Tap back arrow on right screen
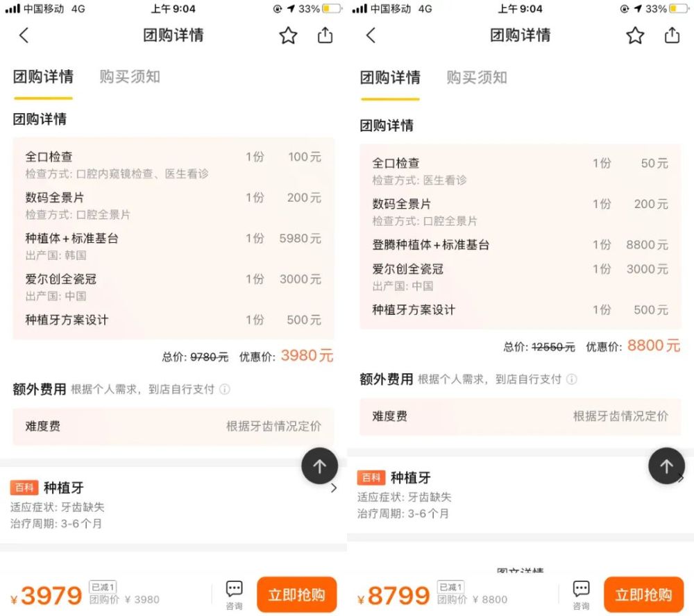 tap(371, 35)
